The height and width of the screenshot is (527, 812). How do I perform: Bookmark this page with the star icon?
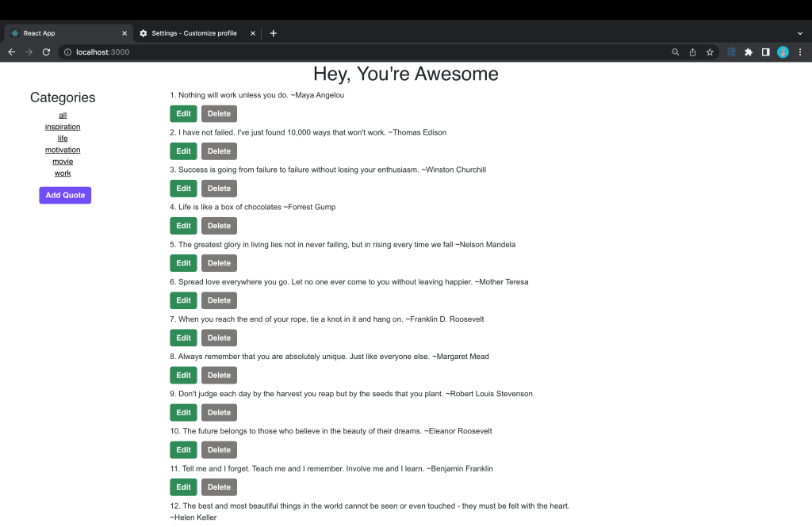pos(710,52)
